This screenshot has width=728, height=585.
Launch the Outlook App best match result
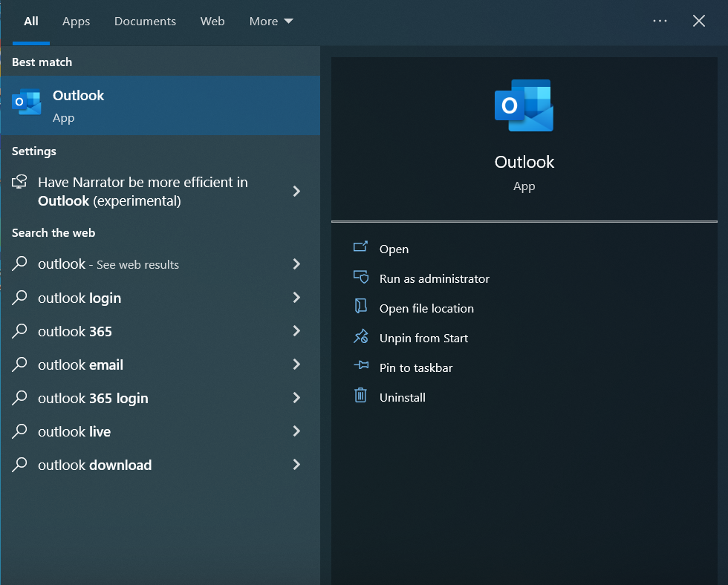[160, 105]
